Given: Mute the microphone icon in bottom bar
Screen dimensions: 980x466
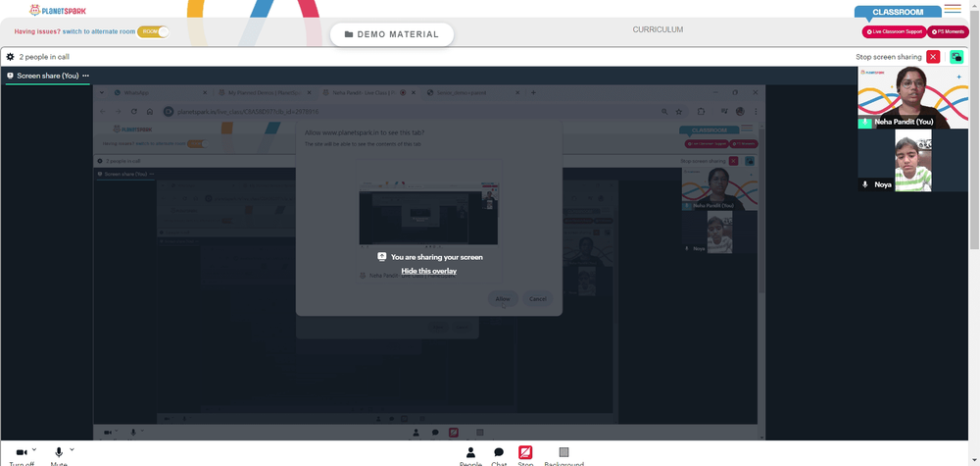Looking at the screenshot, I should [x=59, y=452].
